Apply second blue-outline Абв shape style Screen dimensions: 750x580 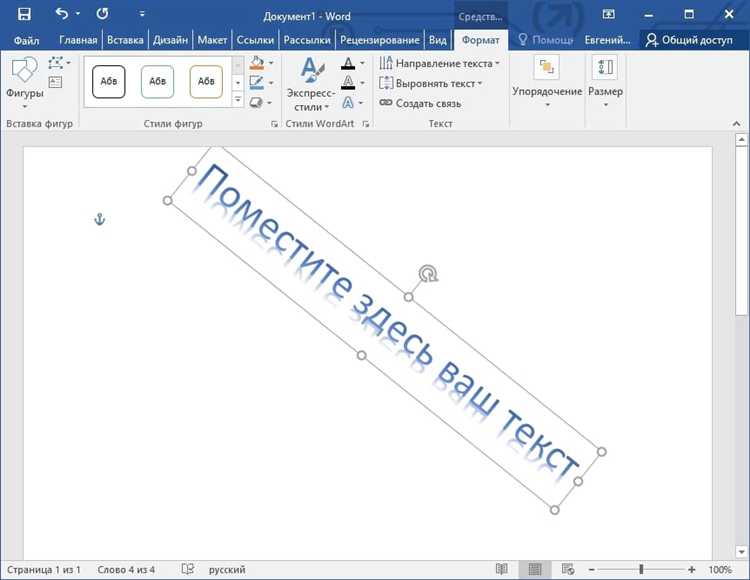157,81
